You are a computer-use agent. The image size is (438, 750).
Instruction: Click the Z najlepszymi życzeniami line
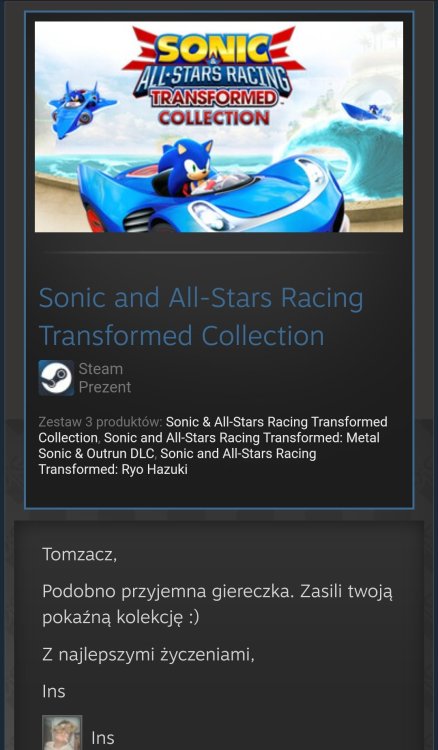pos(148,655)
